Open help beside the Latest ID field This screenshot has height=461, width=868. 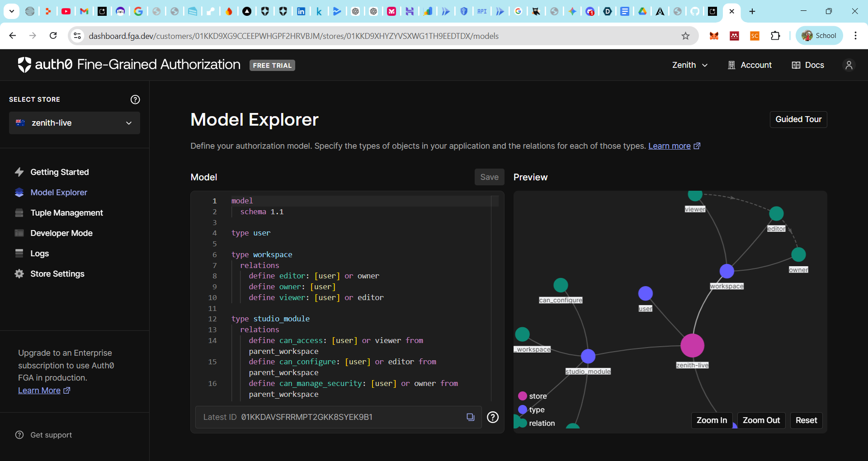[493, 417]
